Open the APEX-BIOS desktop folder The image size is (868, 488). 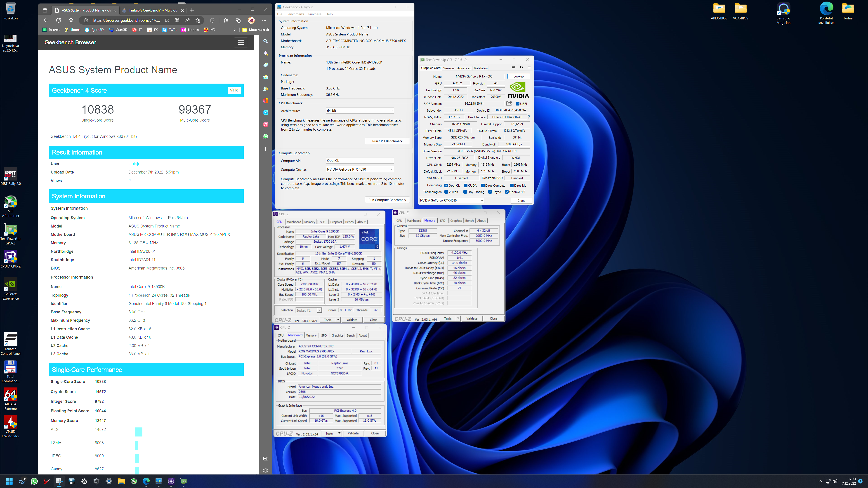click(x=719, y=12)
